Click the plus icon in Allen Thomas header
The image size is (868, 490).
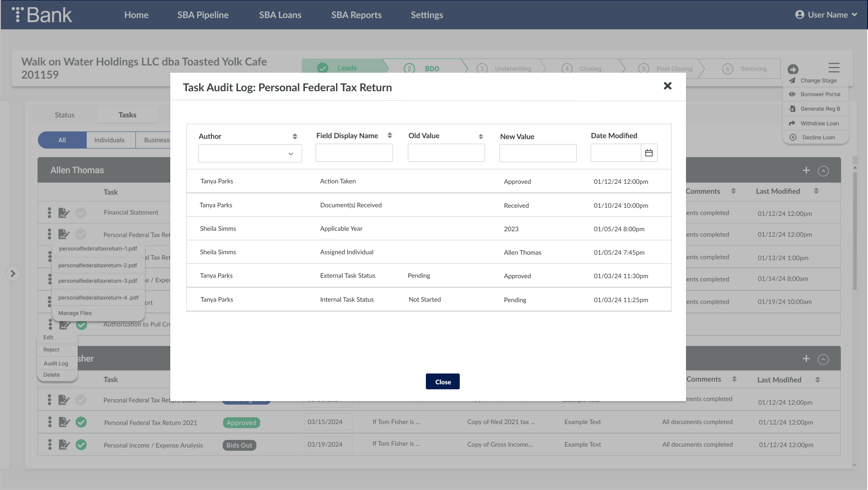(806, 170)
